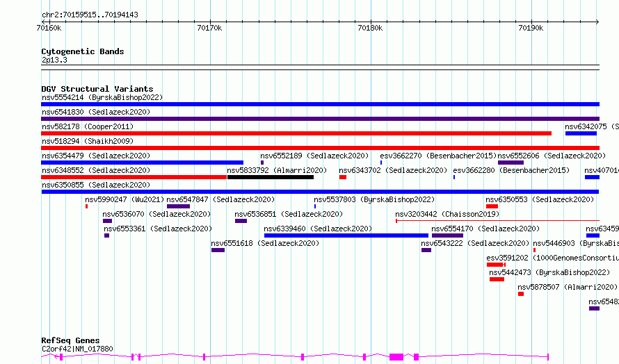Click the nsv6554170 purple variant bar
Image resolution: width=619 pixels, height=364 pixels.
[x=447, y=235]
